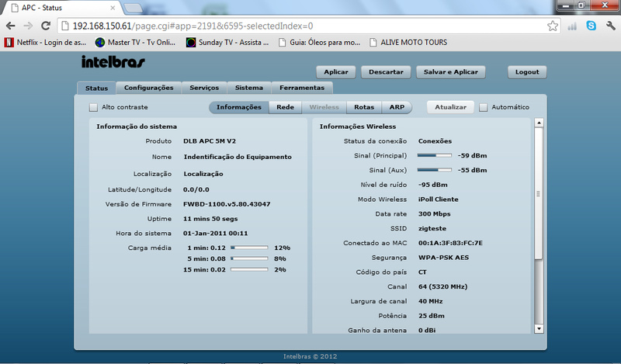Click noise level -95 dBm

[x=433, y=185]
